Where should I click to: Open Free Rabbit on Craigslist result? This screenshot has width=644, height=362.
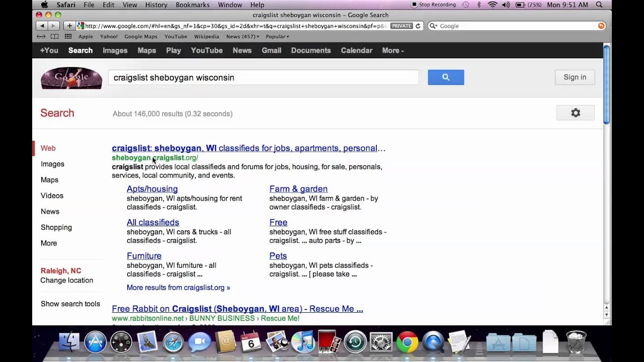(237, 309)
